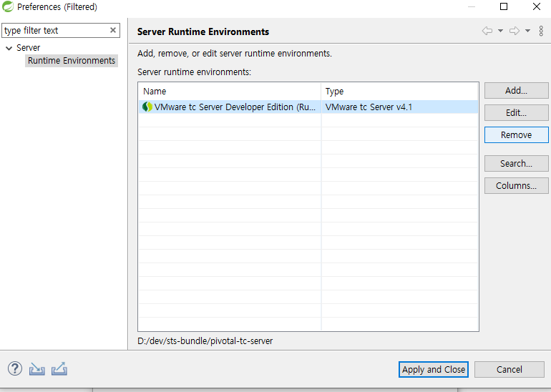Screen dimensions: 551x392
Task: Click the Spring icon in title bar
Action: point(7,6)
